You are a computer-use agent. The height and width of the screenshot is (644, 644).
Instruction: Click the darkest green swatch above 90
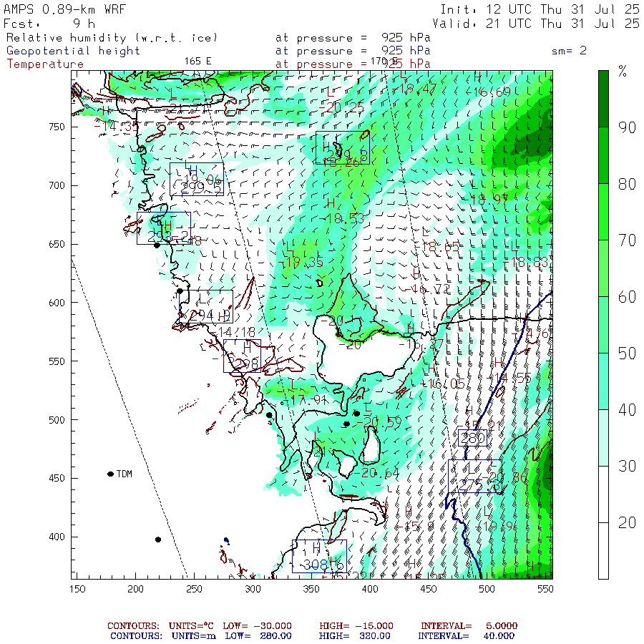(x=603, y=99)
